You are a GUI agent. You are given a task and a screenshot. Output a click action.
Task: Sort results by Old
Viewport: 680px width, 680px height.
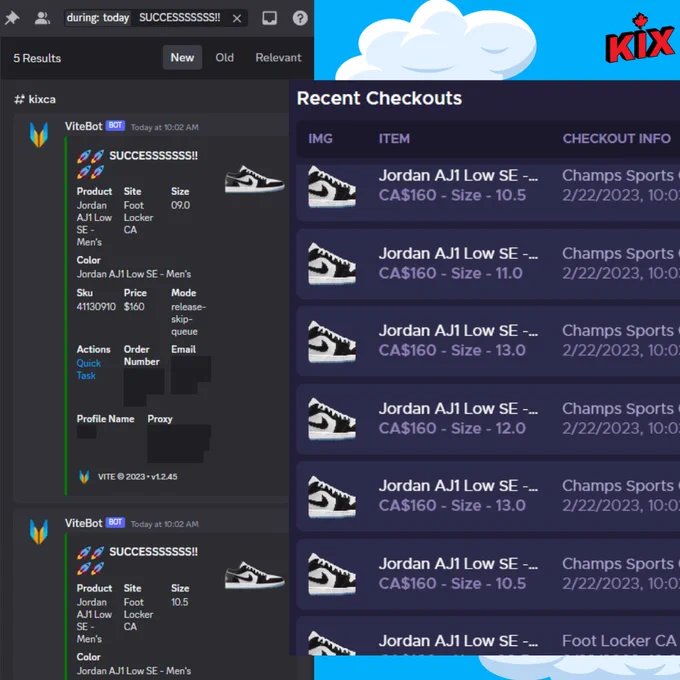click(x=225, y=57)
